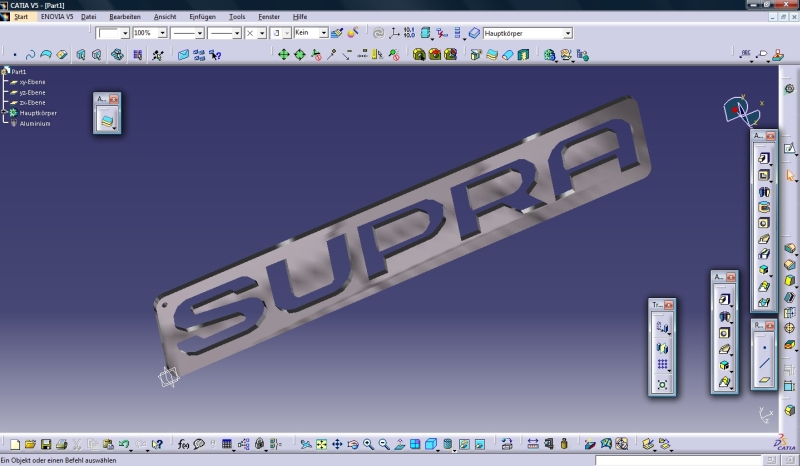
Task: Select yz-Ebene in the tree
Action: pos(32,92)
